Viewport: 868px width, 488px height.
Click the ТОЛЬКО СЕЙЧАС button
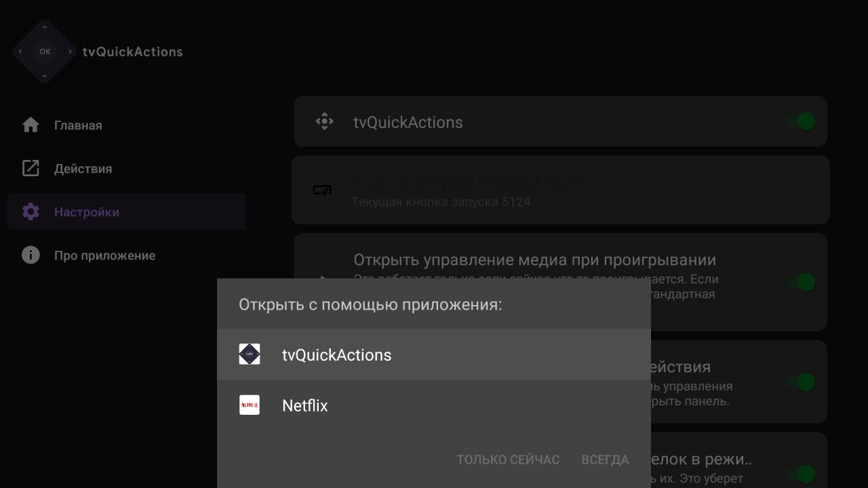click(508, 460)
